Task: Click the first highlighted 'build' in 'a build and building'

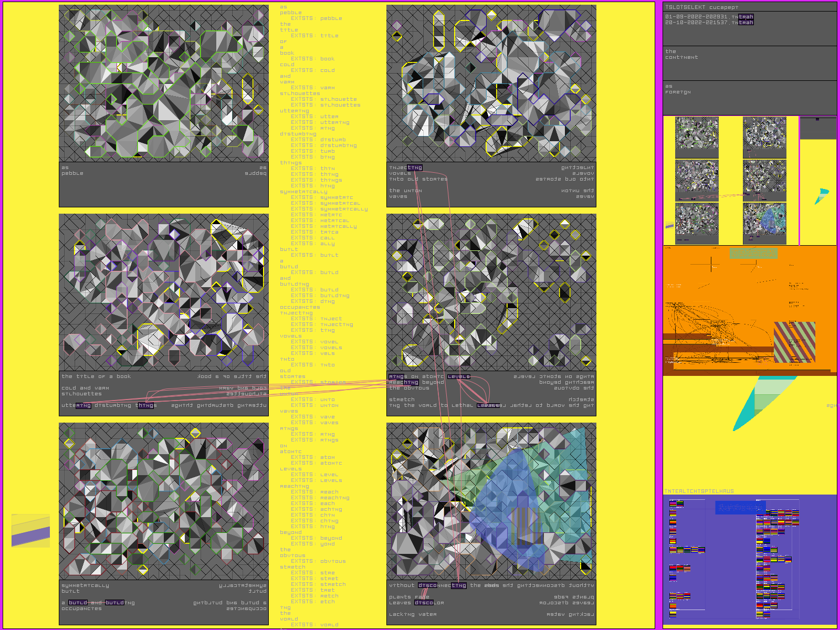Action: (78, 603)
